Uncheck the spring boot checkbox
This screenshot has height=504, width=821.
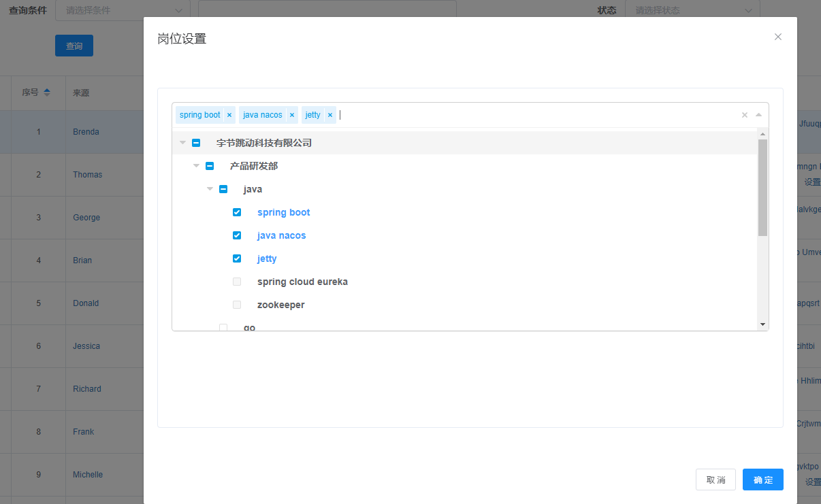point(236,212)
